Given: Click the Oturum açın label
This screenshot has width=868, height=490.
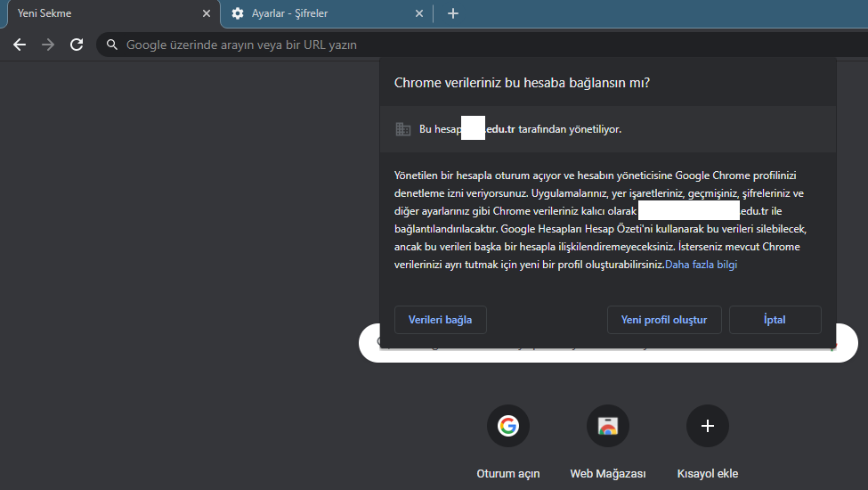Looking at the screenshot, I should (x=508, y=474).
